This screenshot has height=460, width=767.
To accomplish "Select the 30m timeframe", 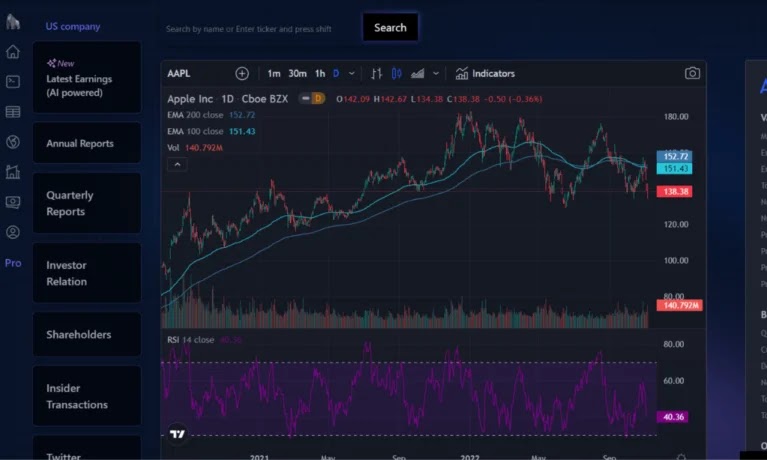I will (297, 73).
